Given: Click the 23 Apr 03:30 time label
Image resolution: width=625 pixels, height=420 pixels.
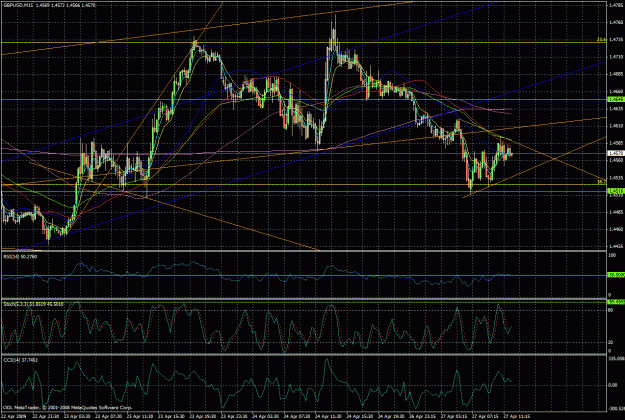Looking at the screenshot, I should tap(76, 415).
